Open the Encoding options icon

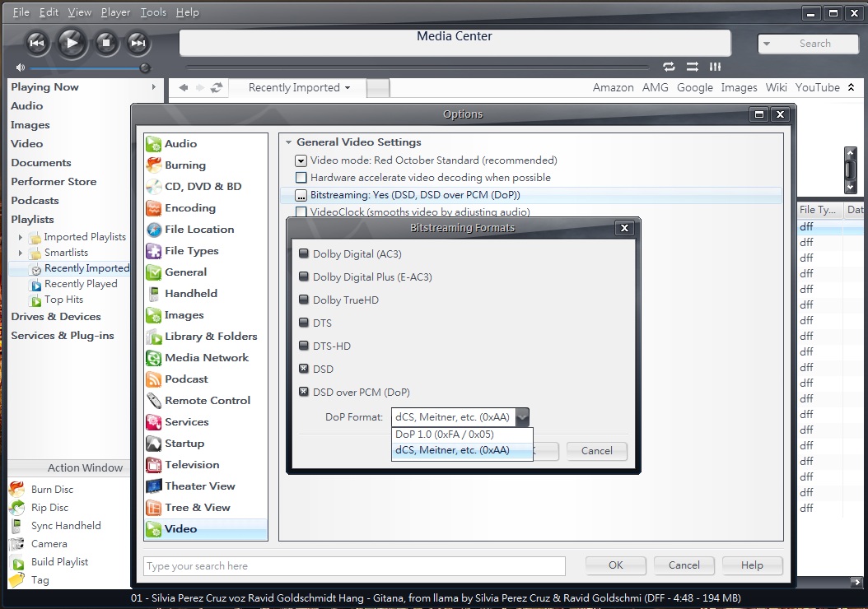point(153,208)
